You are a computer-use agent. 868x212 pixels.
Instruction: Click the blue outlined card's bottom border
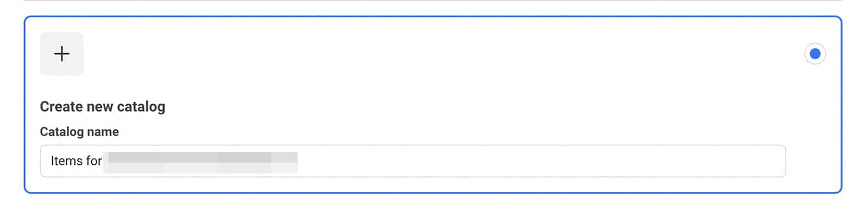click(x=433, y=192)
